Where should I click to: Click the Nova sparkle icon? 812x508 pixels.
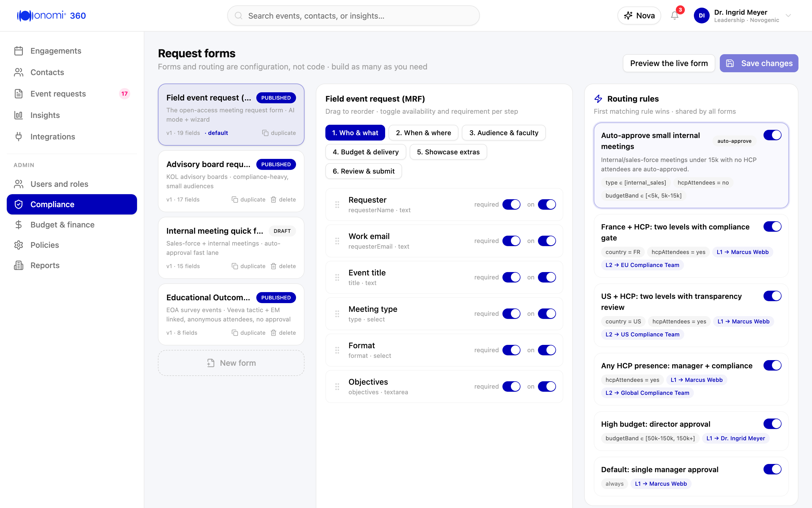tap(628, 16)
